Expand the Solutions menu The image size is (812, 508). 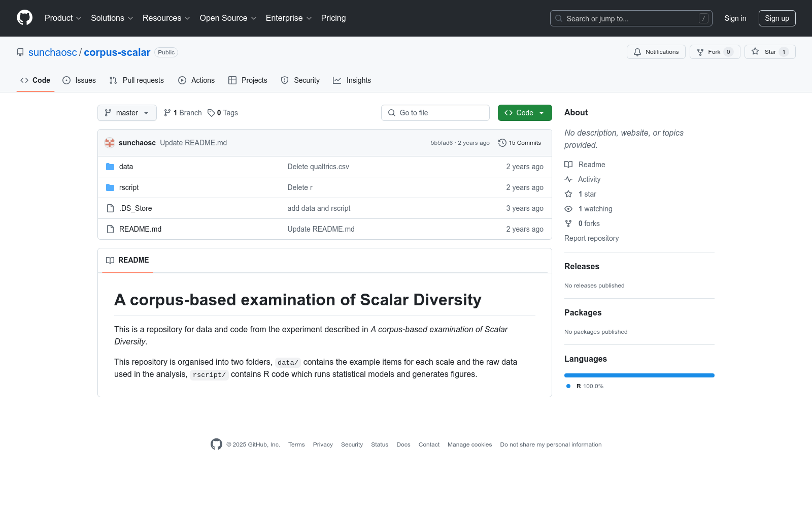pyautogui.click(x=112, y=18)
